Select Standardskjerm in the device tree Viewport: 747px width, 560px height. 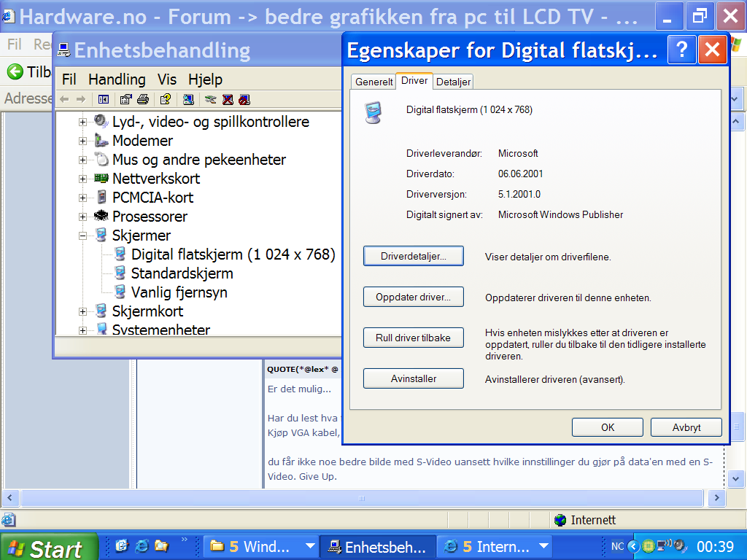(x=182, y=273)
